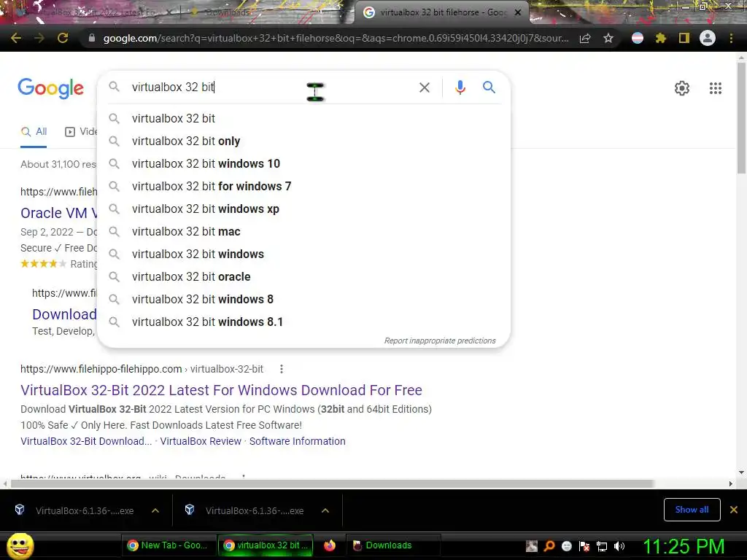Clear the Google search box text
The height and width of the screenshot is (560, 747).
point(425,87)
